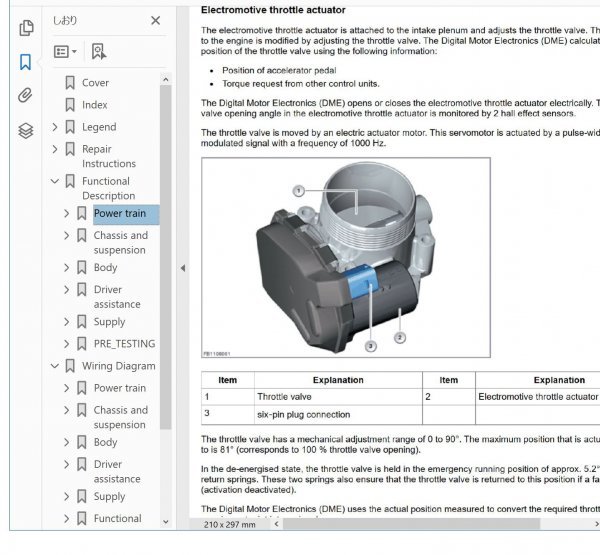Open the layers panel icon
The height and width of the screenshot is (555, 600).
coord(26,131)
